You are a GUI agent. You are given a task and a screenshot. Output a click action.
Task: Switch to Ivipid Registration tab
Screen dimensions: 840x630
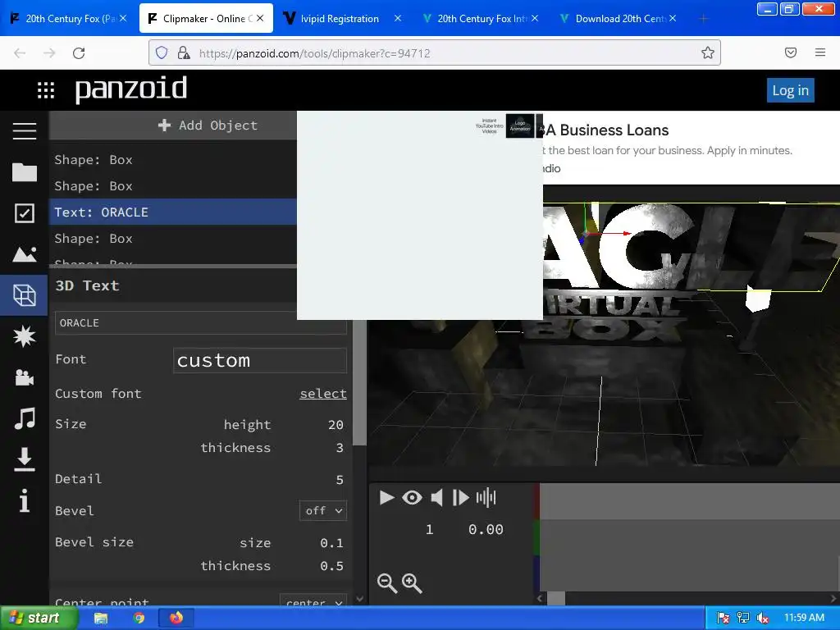point(340,18)
